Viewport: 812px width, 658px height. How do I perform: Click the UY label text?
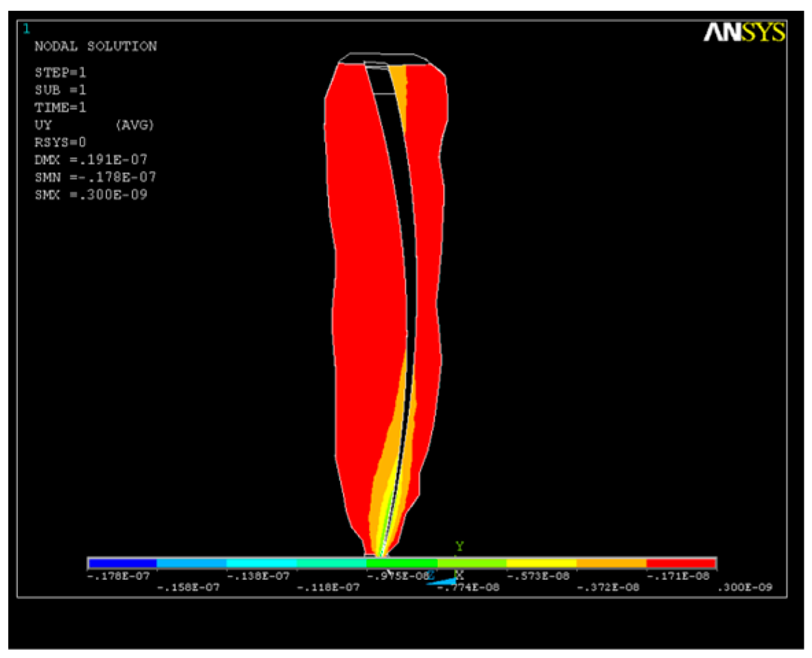(43, 125)
